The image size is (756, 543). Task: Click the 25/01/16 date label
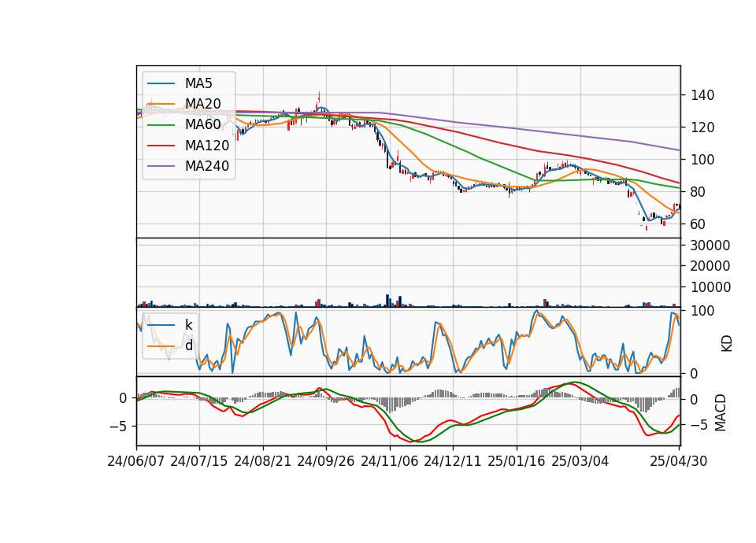point(517,461)
